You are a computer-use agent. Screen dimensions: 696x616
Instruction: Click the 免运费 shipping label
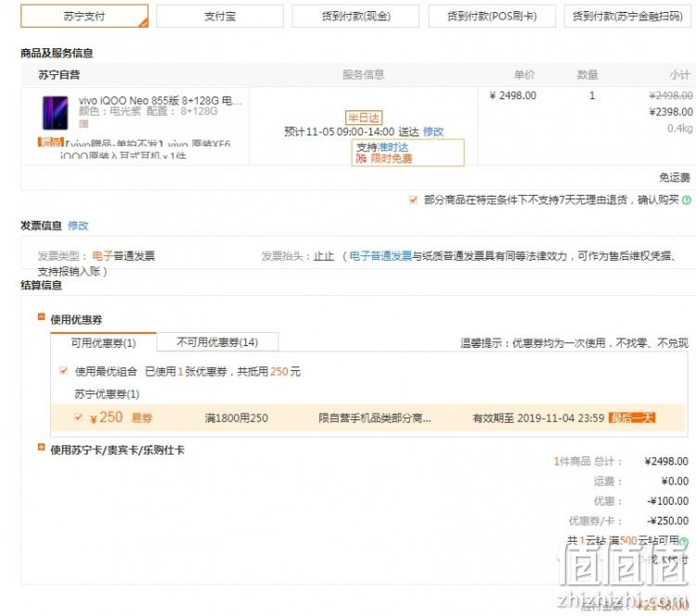(x=675, y=177)
